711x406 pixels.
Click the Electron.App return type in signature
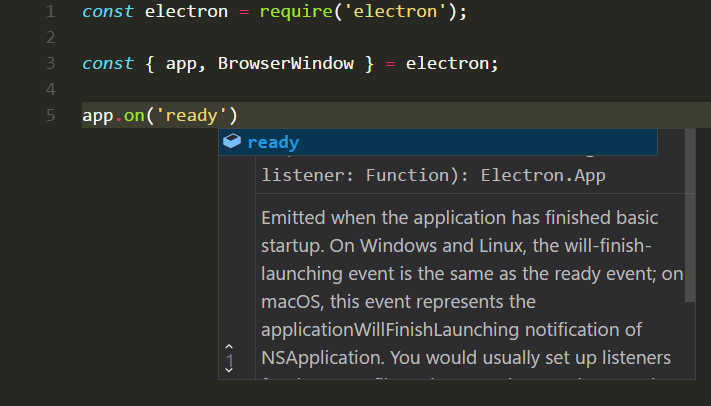(x=543, y=175)
